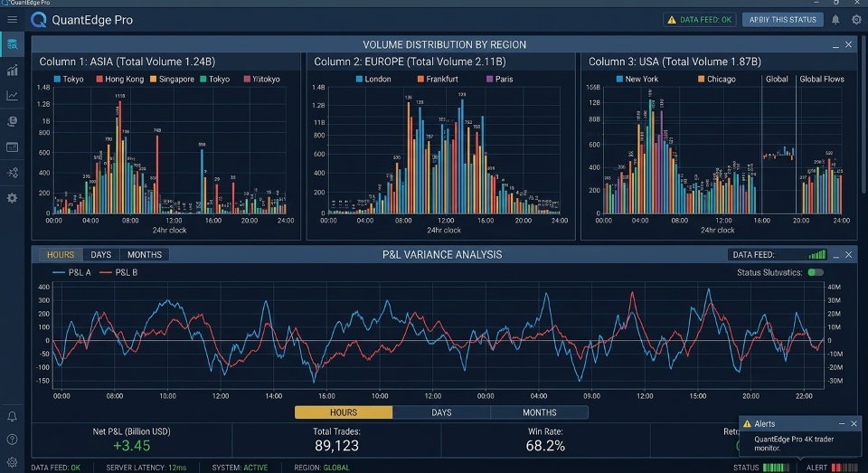This screenshot has height=473, width=868.
Task: Click the DATA FEED: OK warning badge
Action: (x=700, y=19)
